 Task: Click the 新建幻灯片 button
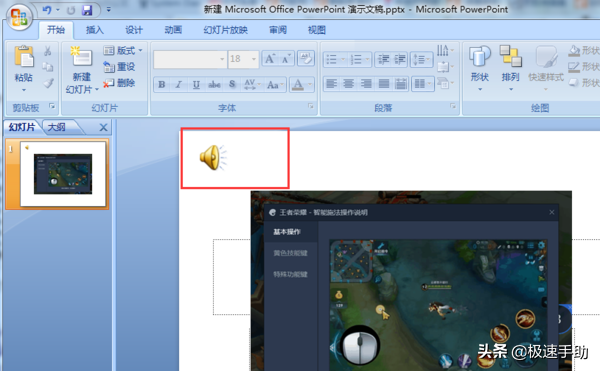[x=82, y=70]
